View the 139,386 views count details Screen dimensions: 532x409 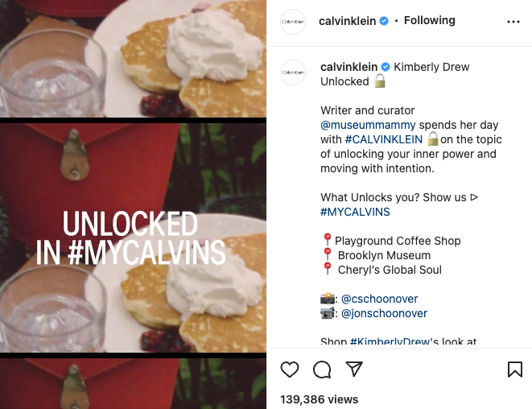click(319, 399)
